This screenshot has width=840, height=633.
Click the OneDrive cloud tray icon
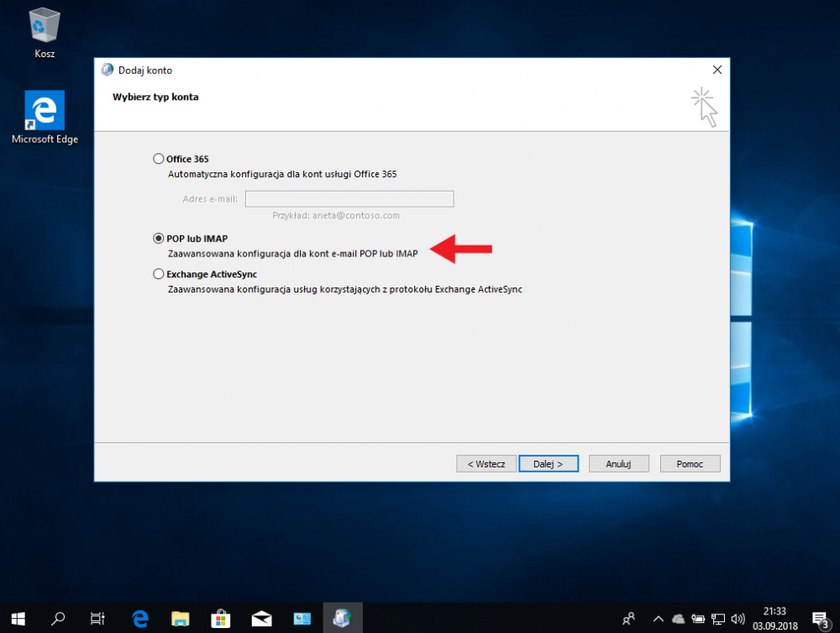pyautogui.click(x=678, y=619)
